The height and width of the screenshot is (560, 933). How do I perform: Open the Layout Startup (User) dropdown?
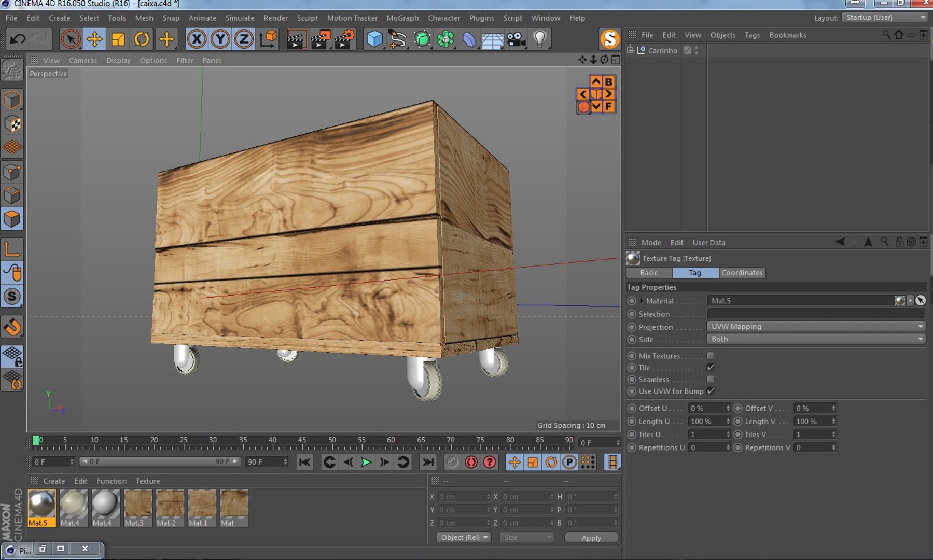(x=885, y=17)
